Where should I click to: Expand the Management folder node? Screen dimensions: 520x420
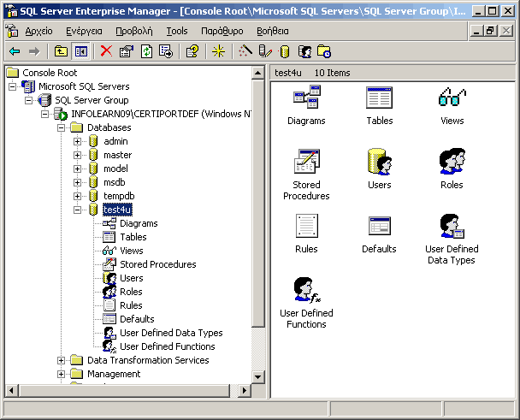(61, 374)
